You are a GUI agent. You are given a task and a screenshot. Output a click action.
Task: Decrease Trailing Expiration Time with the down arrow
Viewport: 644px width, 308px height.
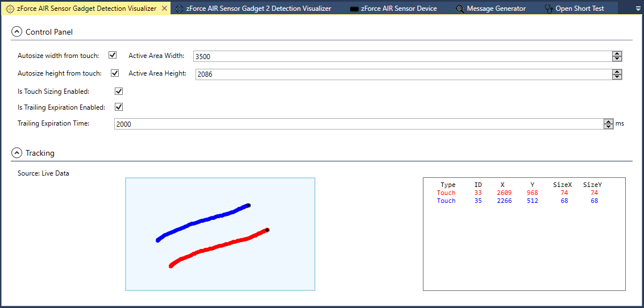tap(608, 126)
